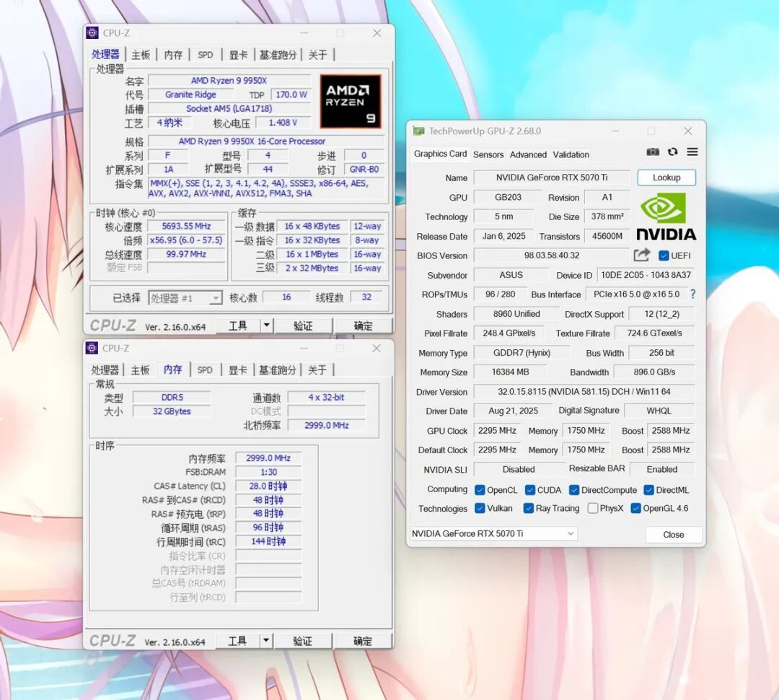
Task: Toggle Vulkan checkbox
Action: pyautogui.click(x=480, y=508)
